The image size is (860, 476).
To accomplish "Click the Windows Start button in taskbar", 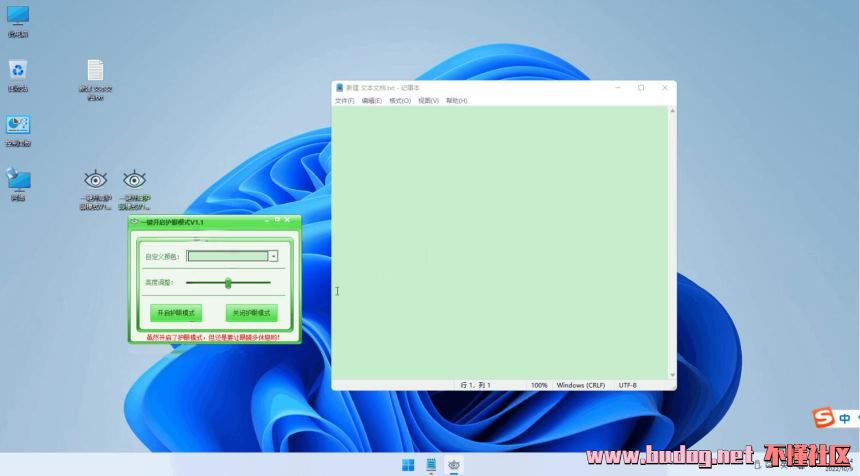I will click(408, 465).
